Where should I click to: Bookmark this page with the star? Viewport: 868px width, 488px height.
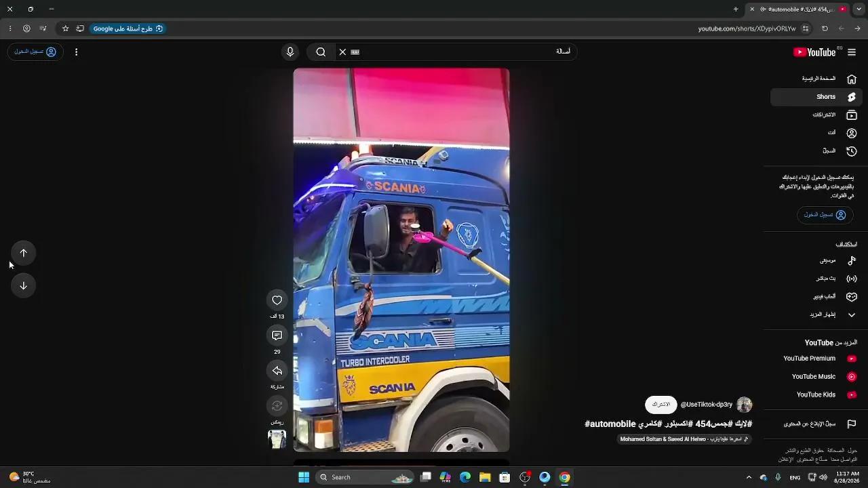click(x=65, y=28)
